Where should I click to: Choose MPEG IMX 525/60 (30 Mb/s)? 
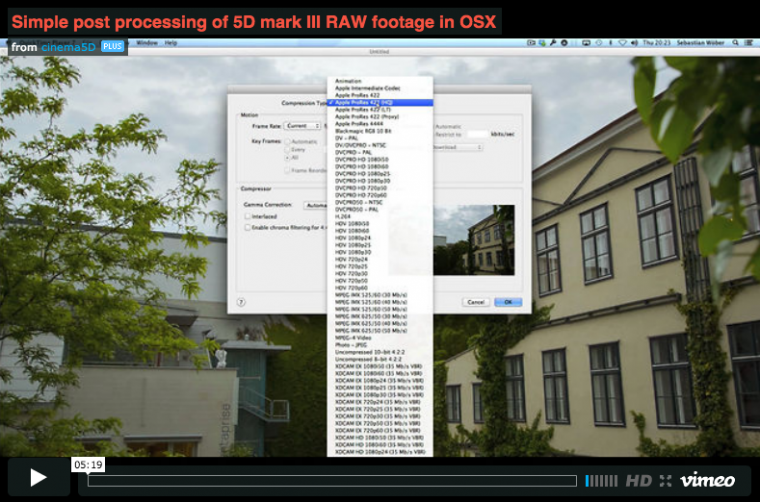click(380, 295)
